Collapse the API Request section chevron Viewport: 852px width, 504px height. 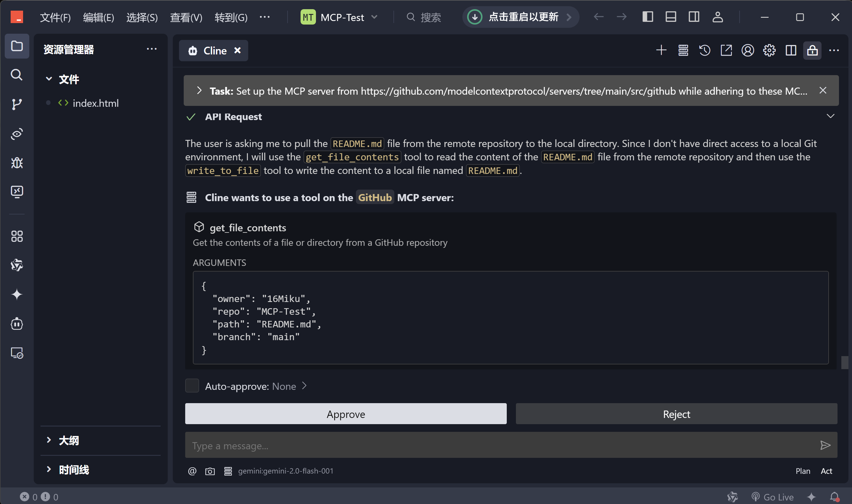click(830, 117)
